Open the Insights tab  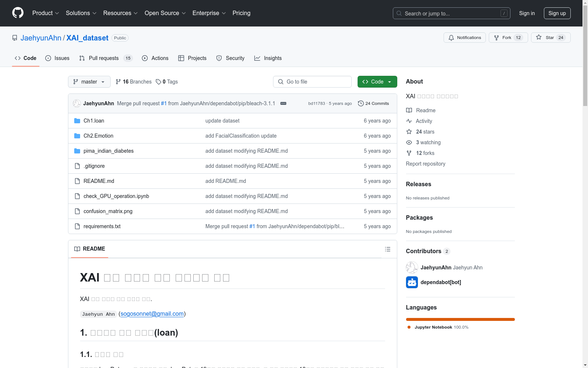click(x=268, y=58)
